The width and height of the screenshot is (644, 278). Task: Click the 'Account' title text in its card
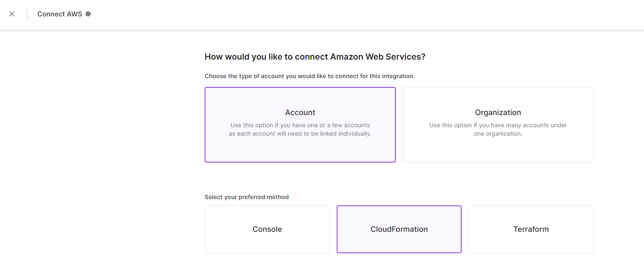pyautogui.click(x=300, y=113)
